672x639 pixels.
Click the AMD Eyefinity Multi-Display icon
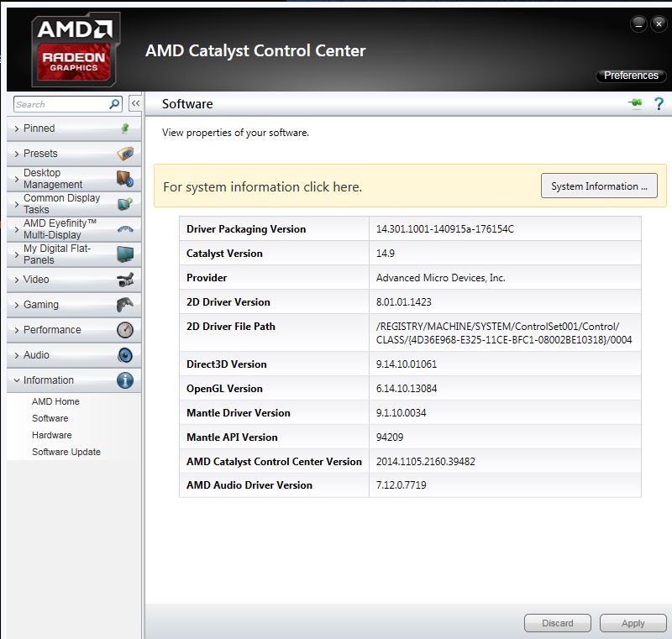pyautogui.click(x=125, y=229)
